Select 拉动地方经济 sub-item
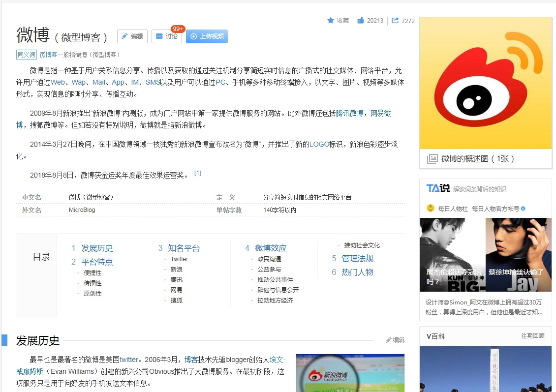Viewport: 556px width, 392px height. click(275, 300)
